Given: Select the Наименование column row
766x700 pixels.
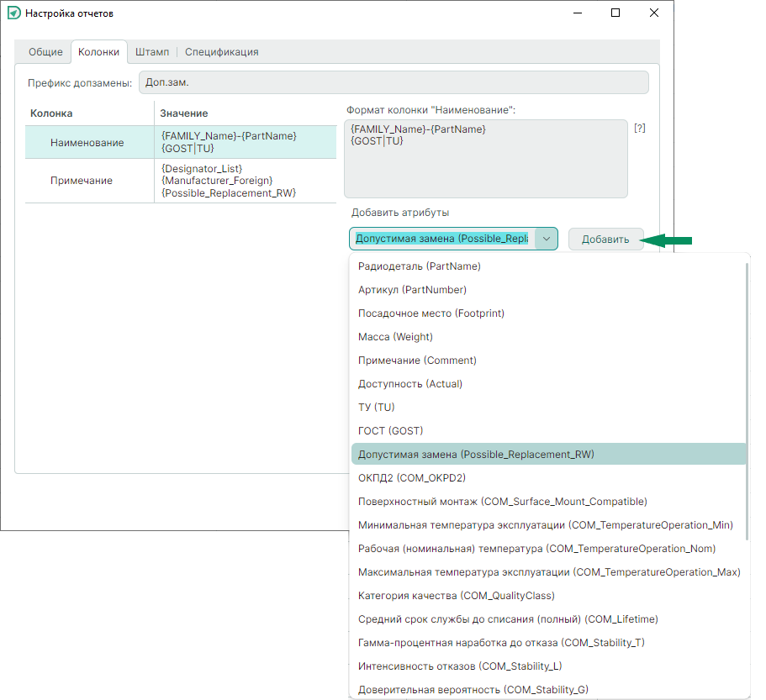Looking at the screenshot, I should click(87, 143).
